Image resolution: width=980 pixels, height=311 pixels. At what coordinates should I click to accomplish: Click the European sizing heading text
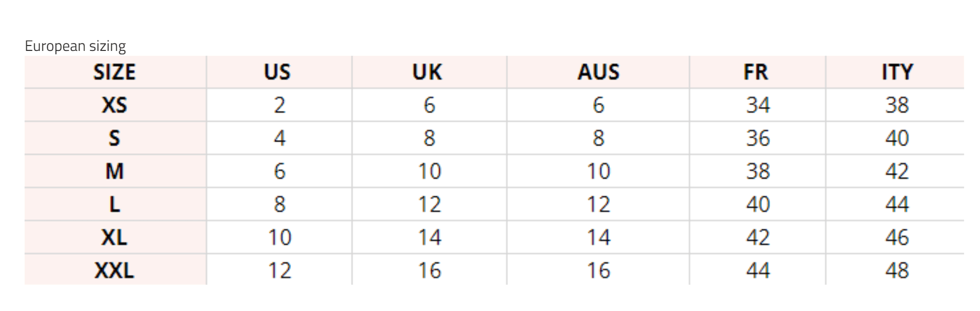click(x=75, y=46)
